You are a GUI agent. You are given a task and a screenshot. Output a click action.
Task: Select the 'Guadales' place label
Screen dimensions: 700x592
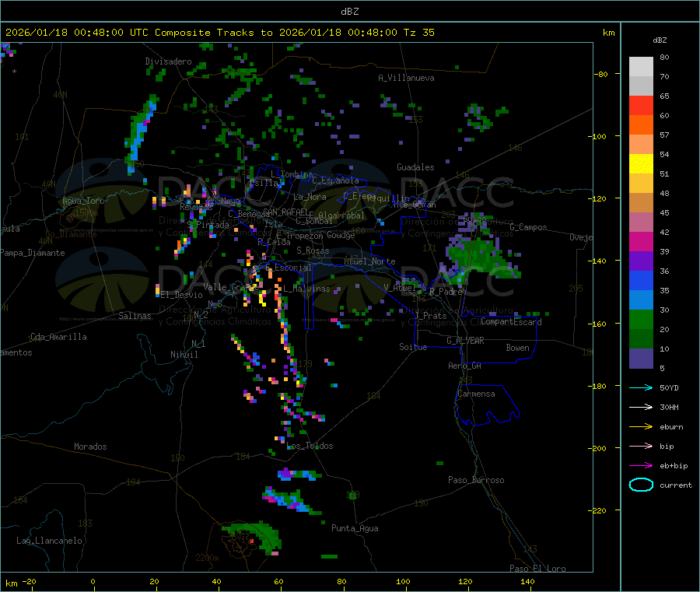pyautogui.click(x=415, y=167)
